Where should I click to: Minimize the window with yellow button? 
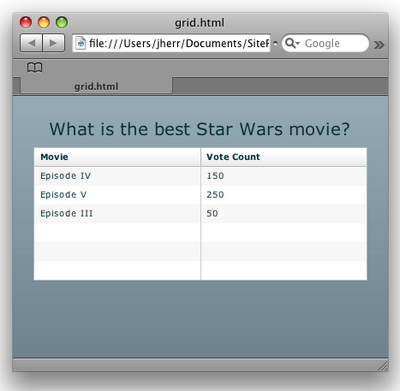pyautogui.click(x=44, y=22)
